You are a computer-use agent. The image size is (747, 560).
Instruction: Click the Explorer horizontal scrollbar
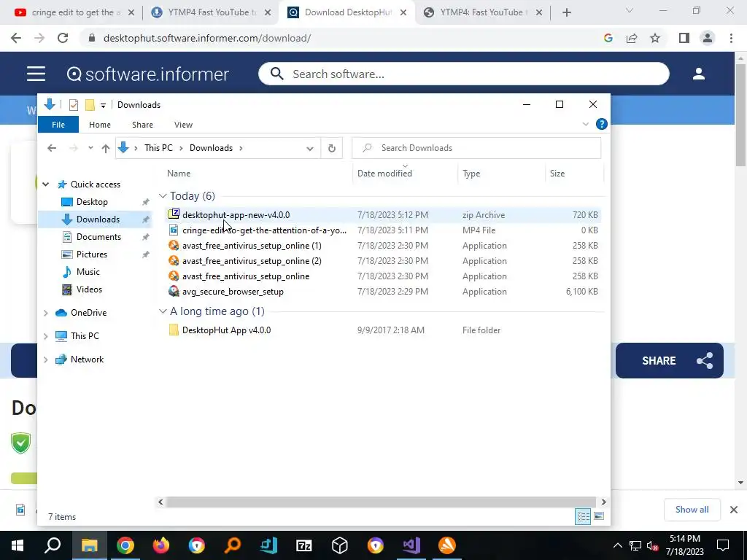pos(382,502)
